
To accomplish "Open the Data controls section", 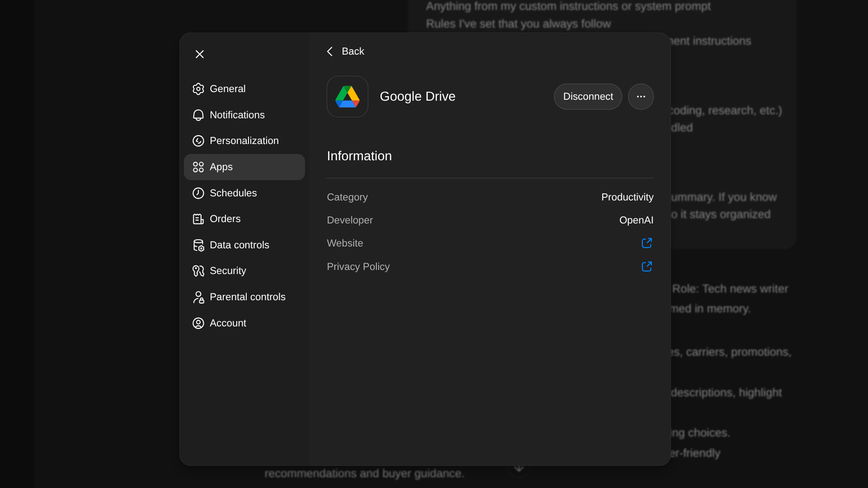I will pos(239,245).
